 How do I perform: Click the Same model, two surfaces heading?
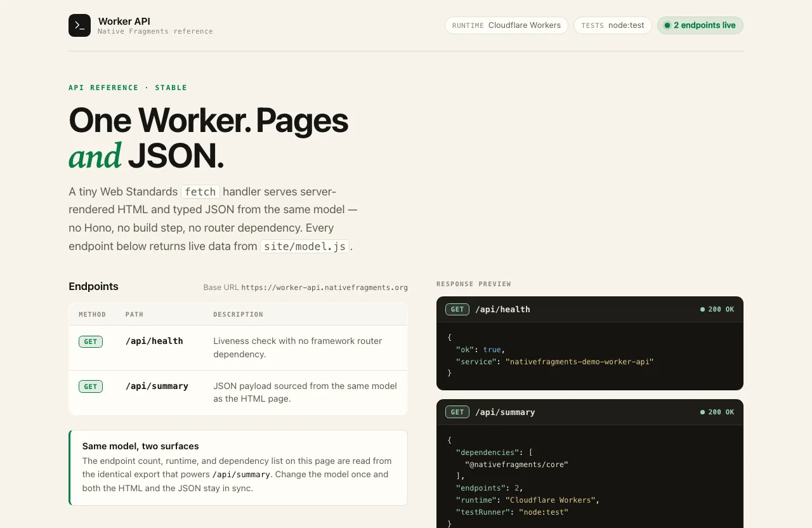coord(141,446)
